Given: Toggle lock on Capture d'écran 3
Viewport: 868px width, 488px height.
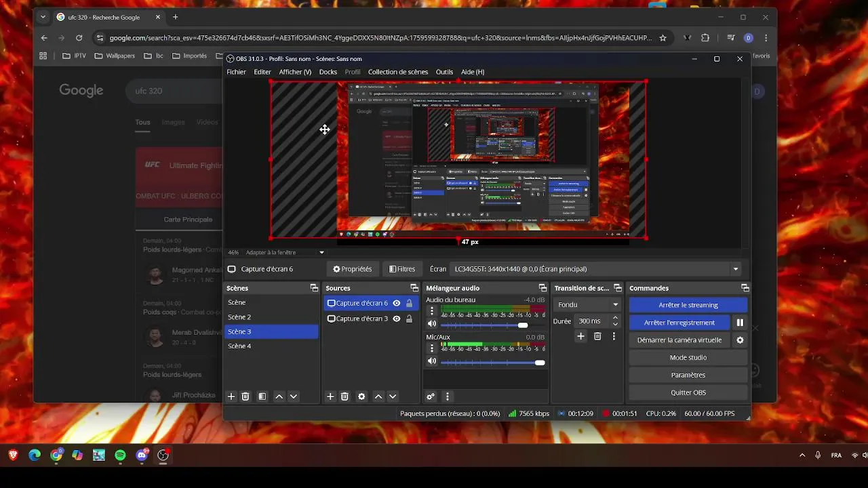Looking at the screenshot, I should click(409, 319).
